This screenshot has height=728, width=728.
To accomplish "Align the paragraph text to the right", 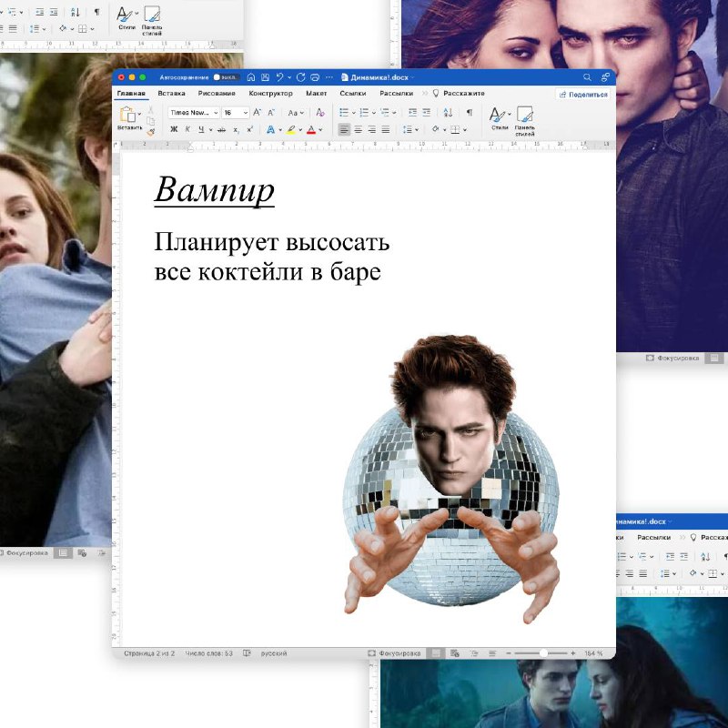I will [372, 129].
